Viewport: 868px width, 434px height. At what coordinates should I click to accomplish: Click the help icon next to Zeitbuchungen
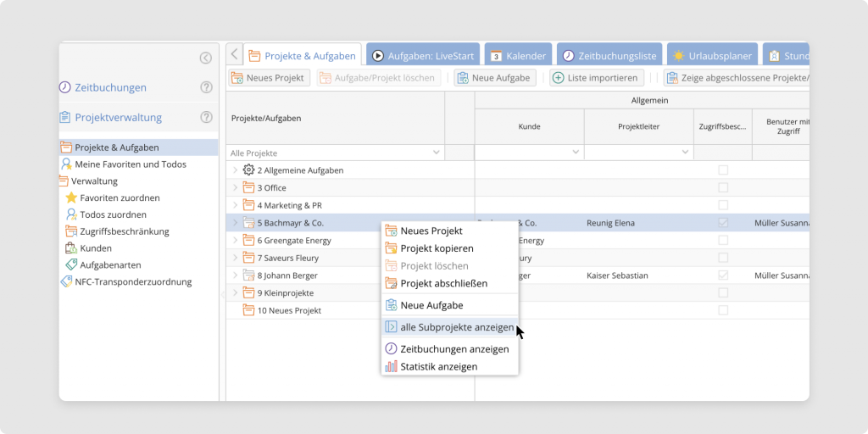coord(206,87)
